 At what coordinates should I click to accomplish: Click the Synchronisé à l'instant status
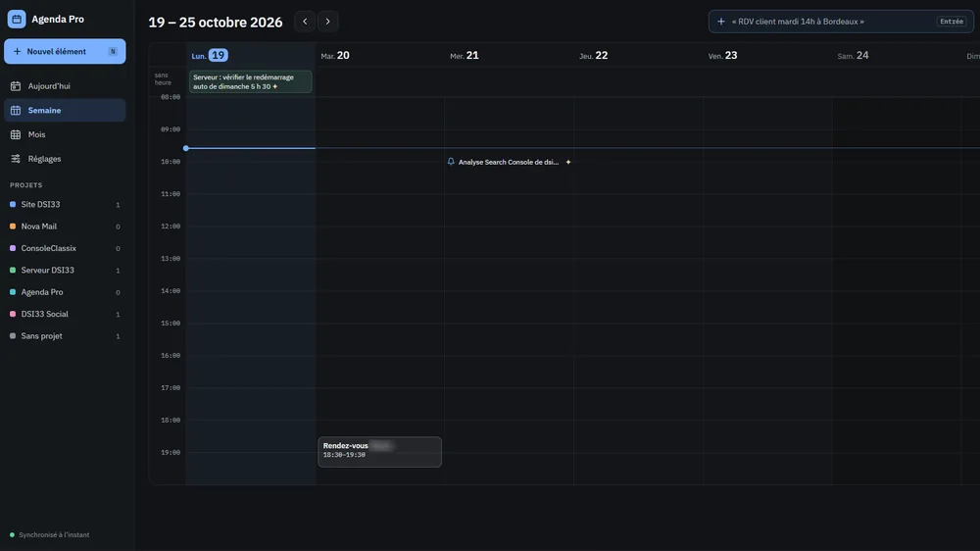click(54, 534)
